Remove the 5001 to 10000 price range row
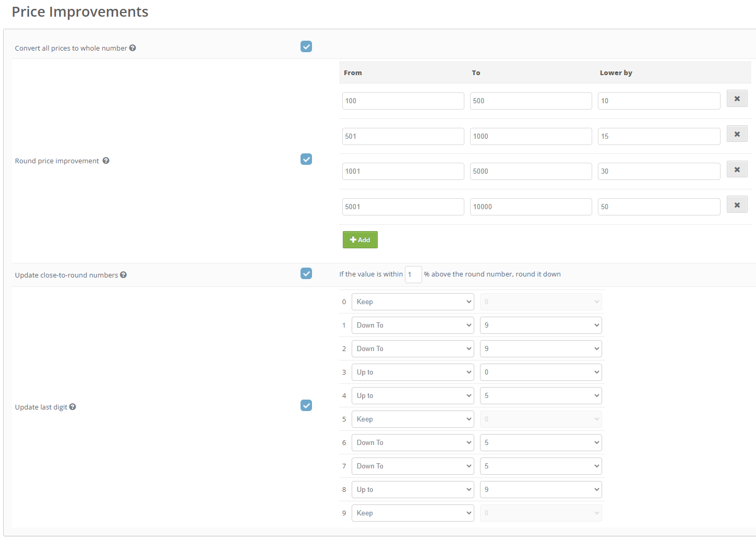This screenshot has height=542, width=756. point(737,204)
